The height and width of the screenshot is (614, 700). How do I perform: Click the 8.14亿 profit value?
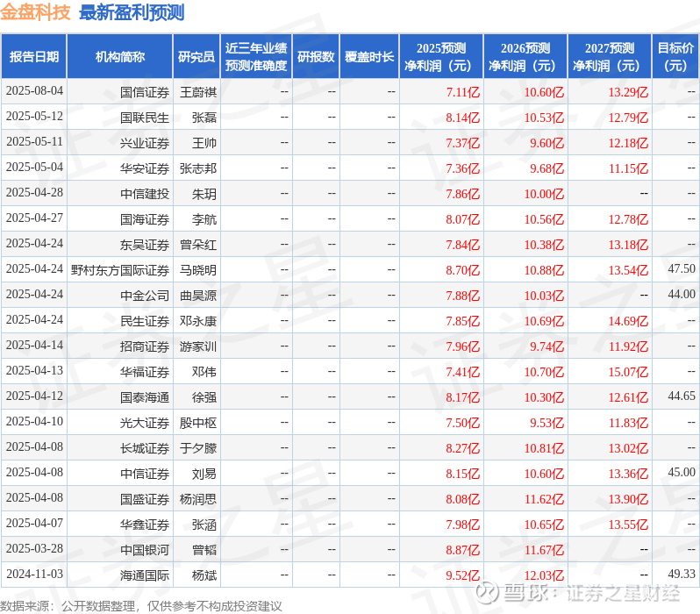point(463,118)
